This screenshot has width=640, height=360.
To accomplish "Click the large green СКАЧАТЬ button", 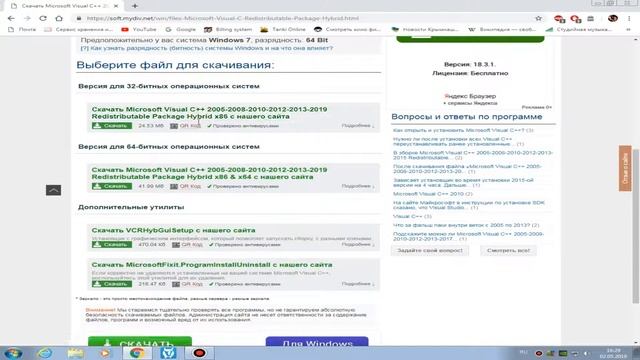I will click(140, 341).
